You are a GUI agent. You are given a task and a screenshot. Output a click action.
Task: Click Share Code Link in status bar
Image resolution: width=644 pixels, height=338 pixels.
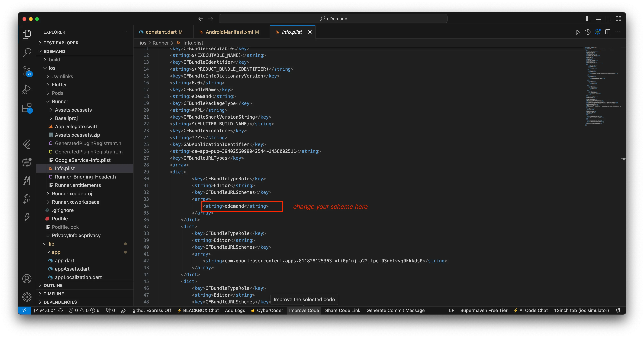(342, 310)
